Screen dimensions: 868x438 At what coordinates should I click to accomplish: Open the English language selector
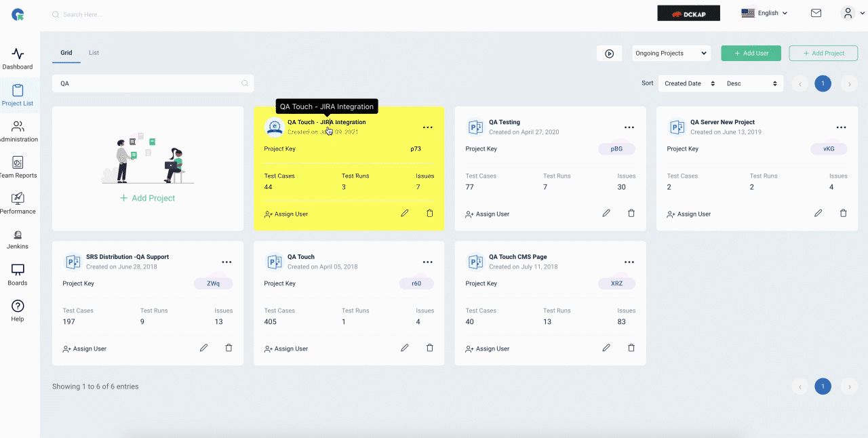coord(765,13)
